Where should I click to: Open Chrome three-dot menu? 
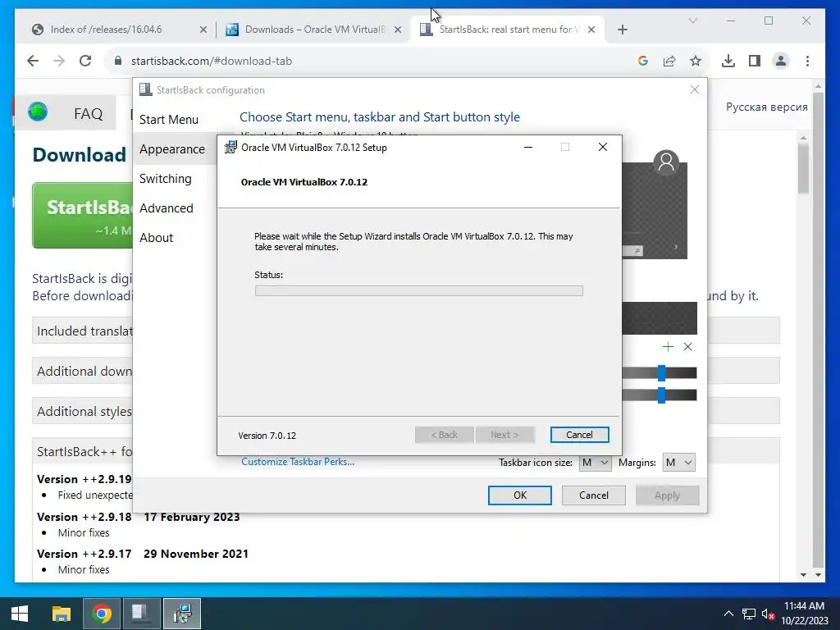click(x=807, y=61)
